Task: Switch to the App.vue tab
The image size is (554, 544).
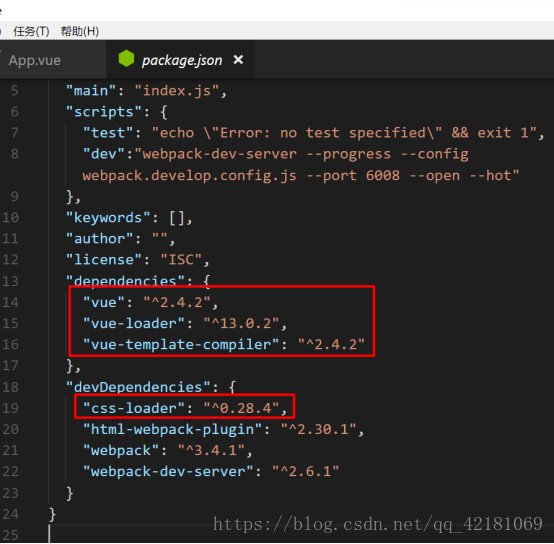Action: 35,60
